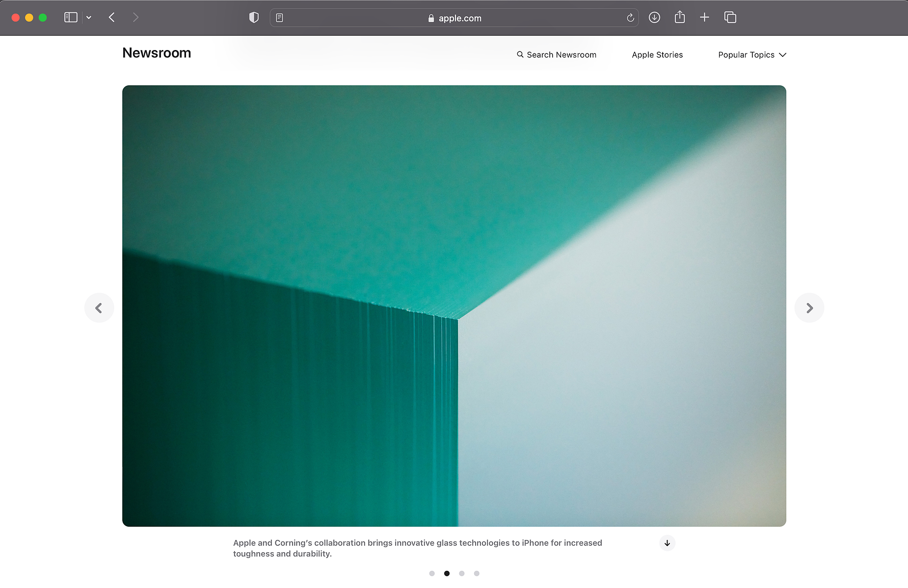Image resolution: width=908 pixels, height=588 pixels.
Task: Click the lock icon beside apple.com
Action: (431, 18)
